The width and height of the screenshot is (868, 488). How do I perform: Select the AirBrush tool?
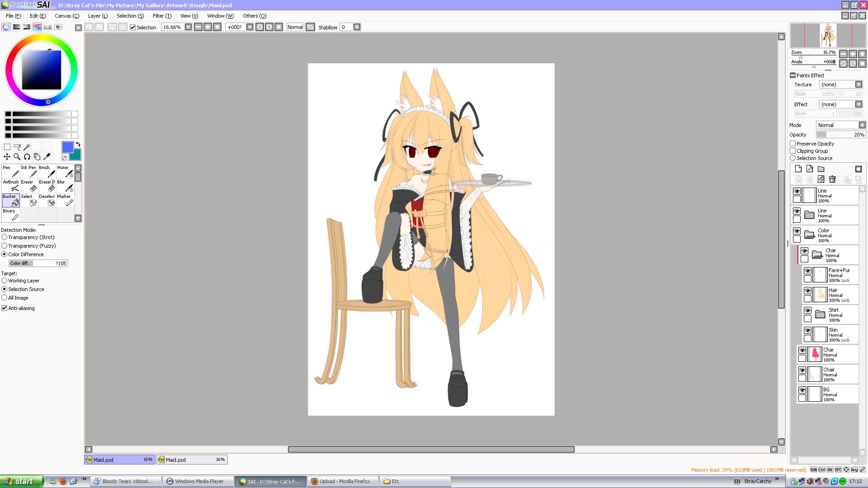click(x=11, y=186)
